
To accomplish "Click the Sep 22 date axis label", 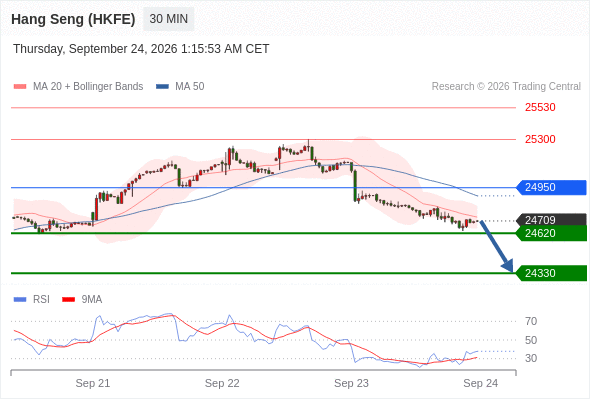I will [222, 383].
